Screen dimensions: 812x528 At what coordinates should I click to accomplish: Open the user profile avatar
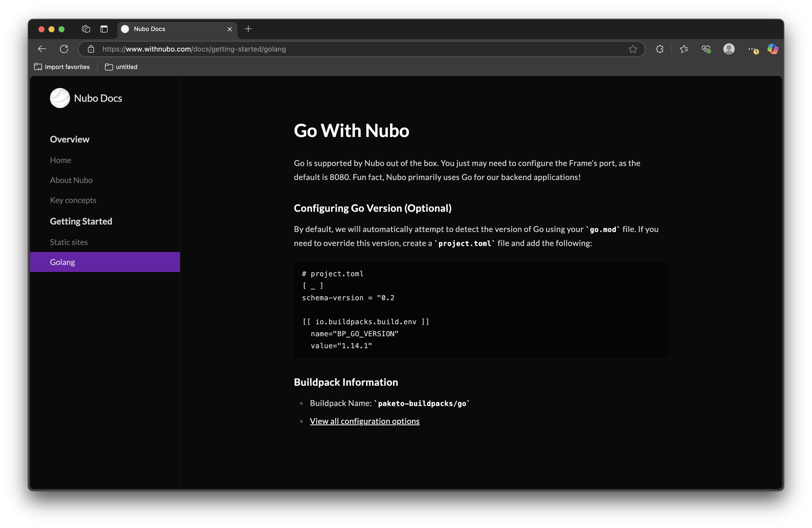pyautogui.click(x=729, y=49)
